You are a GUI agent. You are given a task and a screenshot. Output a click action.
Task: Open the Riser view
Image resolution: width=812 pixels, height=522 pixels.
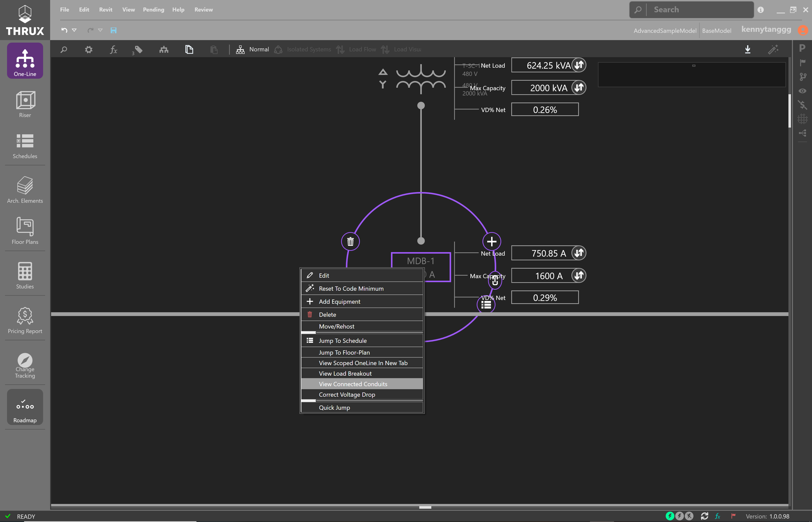click(25, 105)
